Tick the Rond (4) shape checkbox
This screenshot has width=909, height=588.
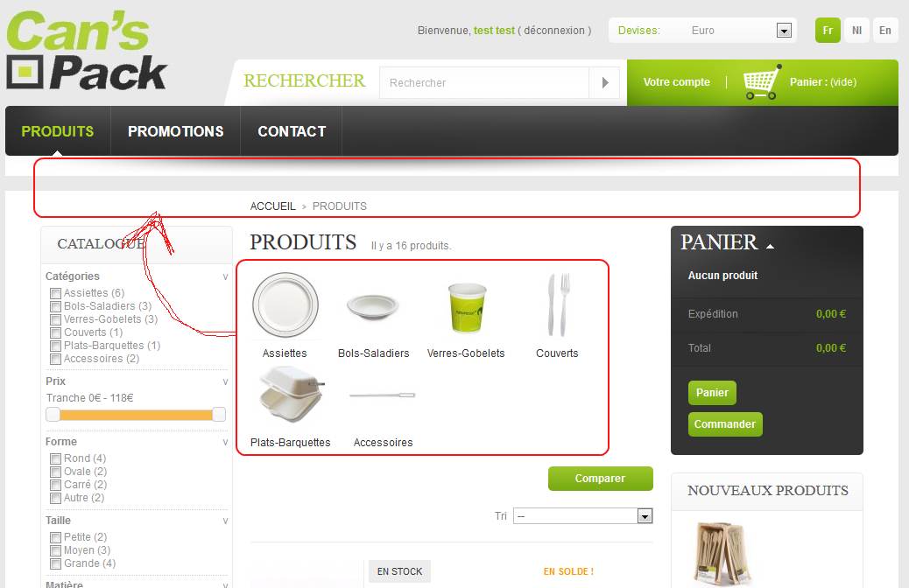point(56,458)
